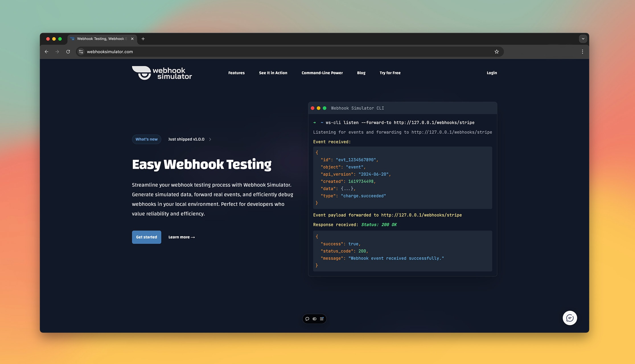This screenshot has height=364, width=635.
Task: Click the What's new badge
Action: pyautogui.click(x=147, y=139)
